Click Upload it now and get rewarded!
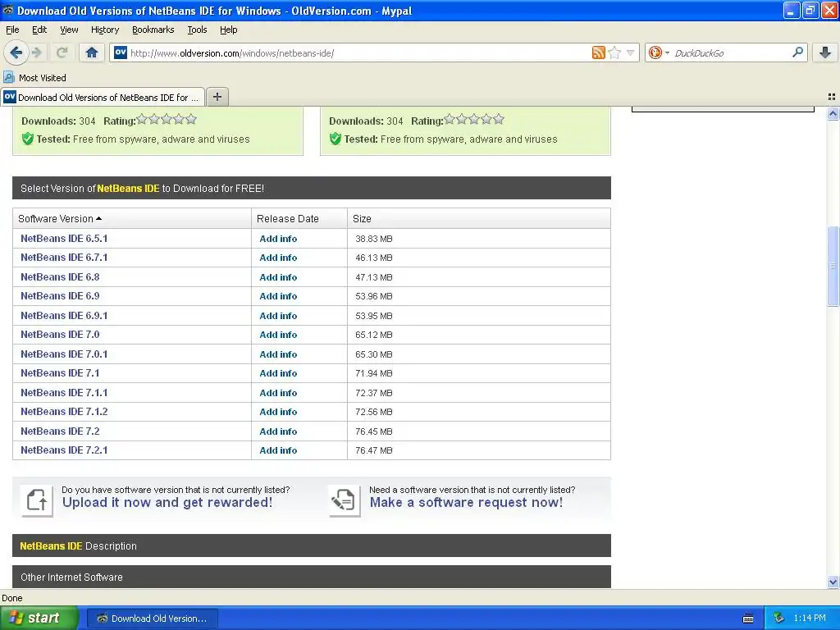The image size is (840, 630). point(167,503)
